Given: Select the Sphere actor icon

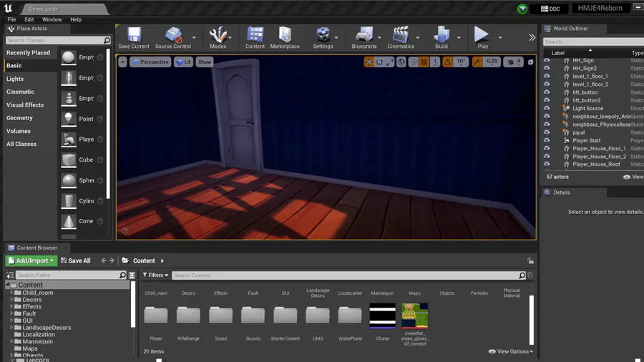Looking at the screenshot, I should (69, 180).
